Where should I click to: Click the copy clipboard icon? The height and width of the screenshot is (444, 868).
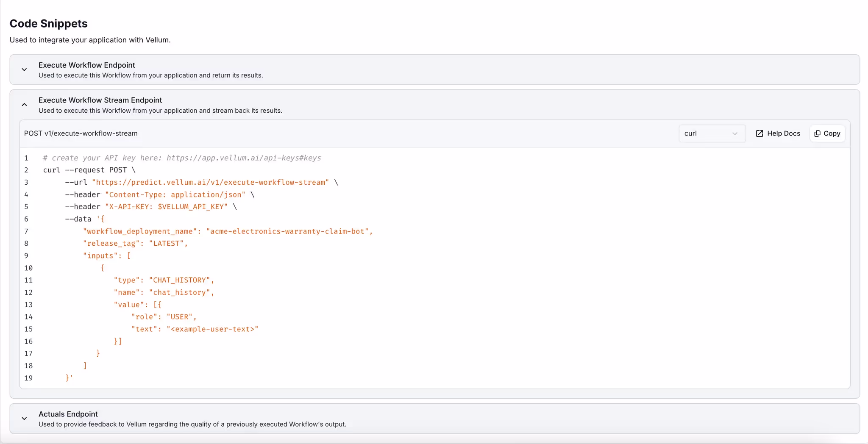[x=817, y=133]
